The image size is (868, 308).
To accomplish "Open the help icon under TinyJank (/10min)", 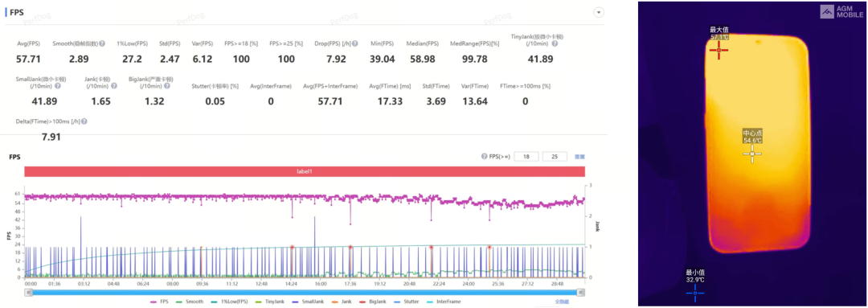I will 554,43.
